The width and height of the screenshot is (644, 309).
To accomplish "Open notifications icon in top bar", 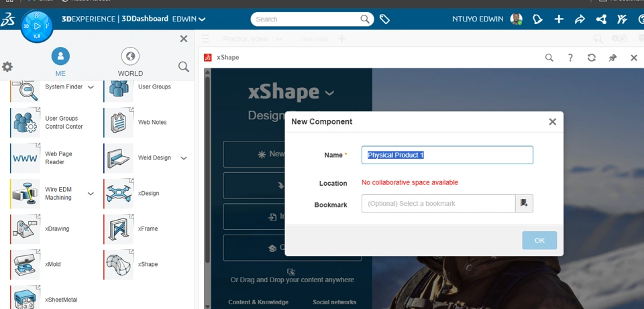I will coord(537,19).
